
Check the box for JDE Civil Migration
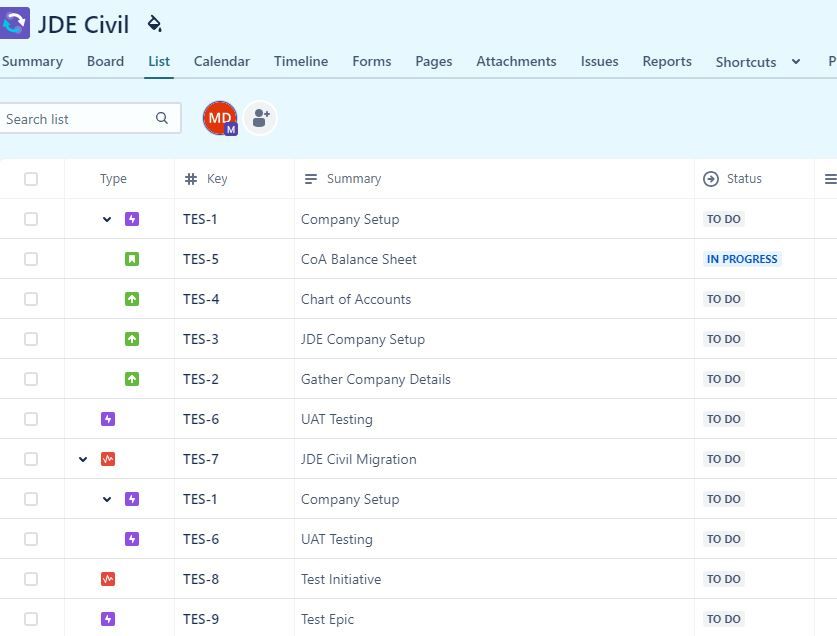tap(31, 459)
